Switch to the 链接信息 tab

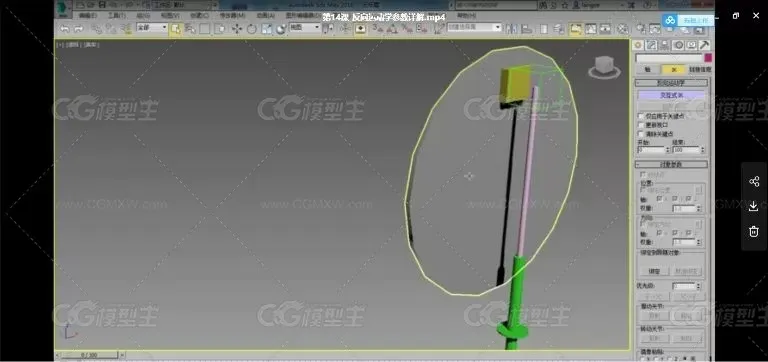[x=700, y=70]
